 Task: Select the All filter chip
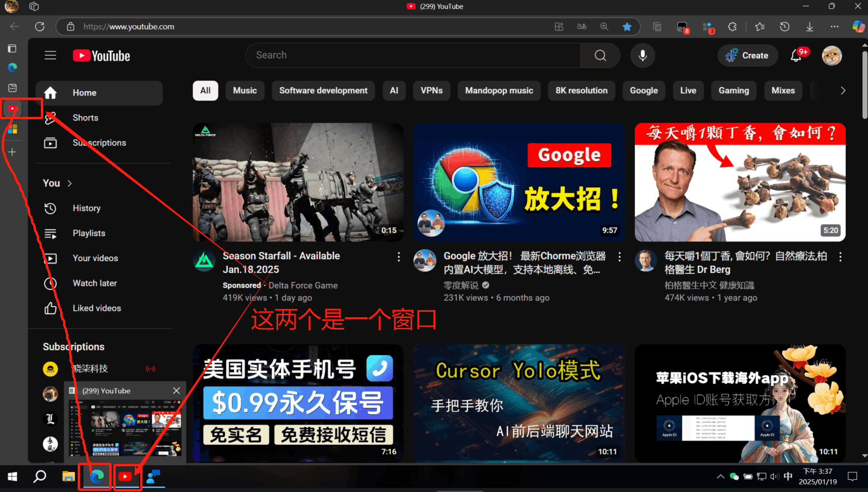[x=206, y=91]
